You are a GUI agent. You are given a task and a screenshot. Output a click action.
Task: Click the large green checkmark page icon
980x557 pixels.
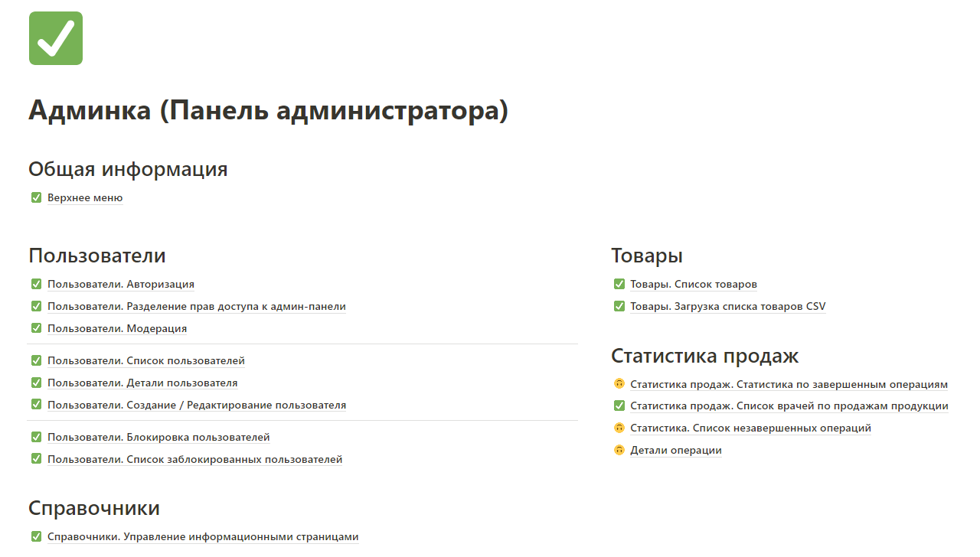point(56,38)
